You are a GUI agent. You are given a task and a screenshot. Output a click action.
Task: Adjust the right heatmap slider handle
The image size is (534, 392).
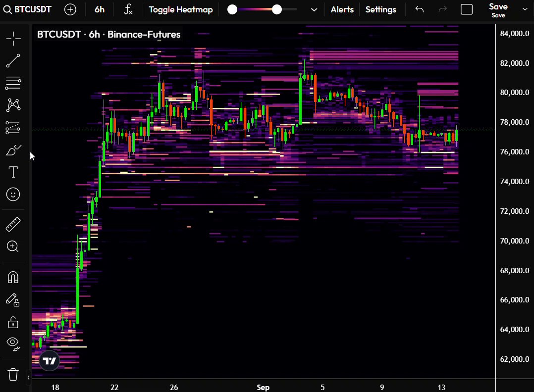click(x=277, y=9)
